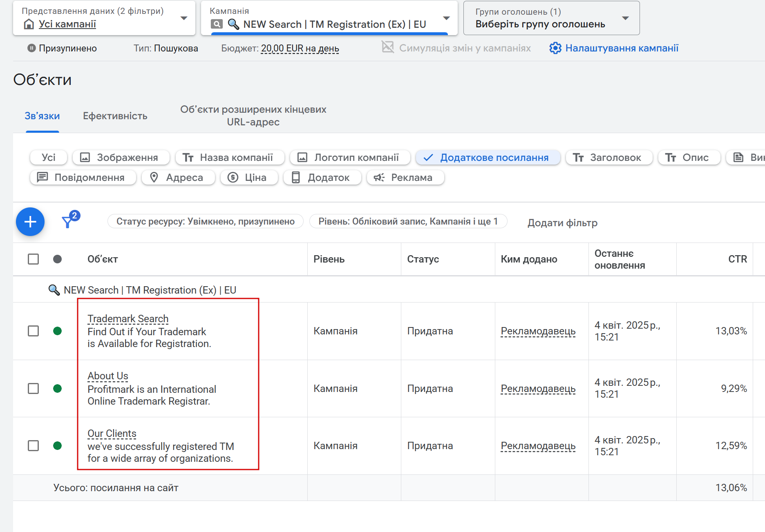The width and height of the screenshot is (765, 532).
Task: Click the Додати фільтр field
Action: click(562, 223)
